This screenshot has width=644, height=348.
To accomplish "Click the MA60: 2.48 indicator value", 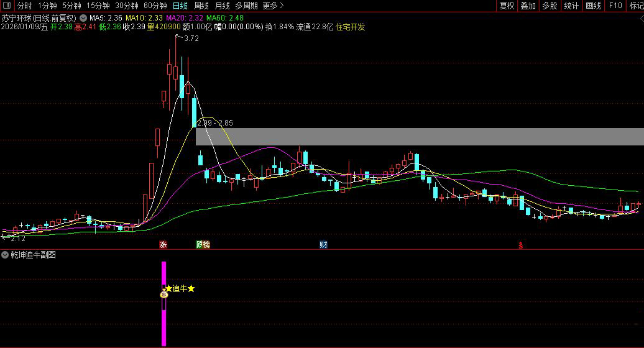I will tap(224, 18).
